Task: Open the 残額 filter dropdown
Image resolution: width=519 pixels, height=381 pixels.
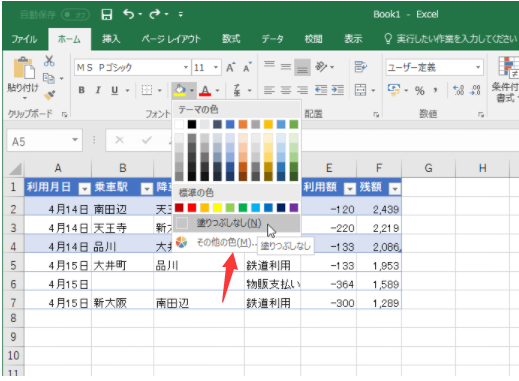Action: (395, 189)
